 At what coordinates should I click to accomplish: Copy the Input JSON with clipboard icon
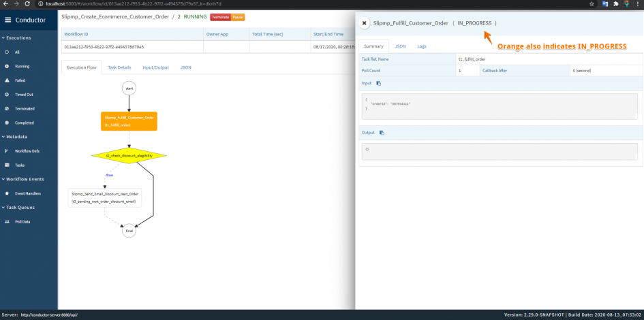click(379, 83)
